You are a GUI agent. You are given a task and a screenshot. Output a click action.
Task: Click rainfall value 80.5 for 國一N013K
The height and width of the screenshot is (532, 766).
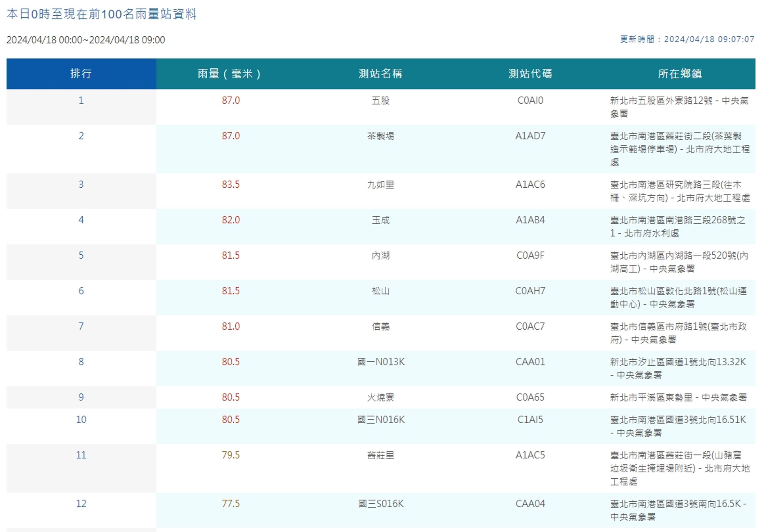pos(231,362)
